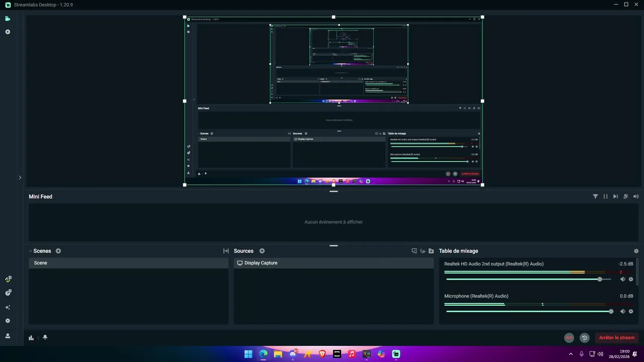
Task: Open Apple Music from the taskbar
Action: point(352,354)
